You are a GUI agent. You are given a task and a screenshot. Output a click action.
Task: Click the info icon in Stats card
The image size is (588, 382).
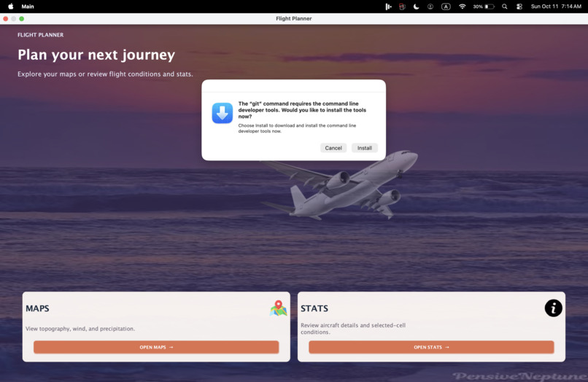click(553, 308)
